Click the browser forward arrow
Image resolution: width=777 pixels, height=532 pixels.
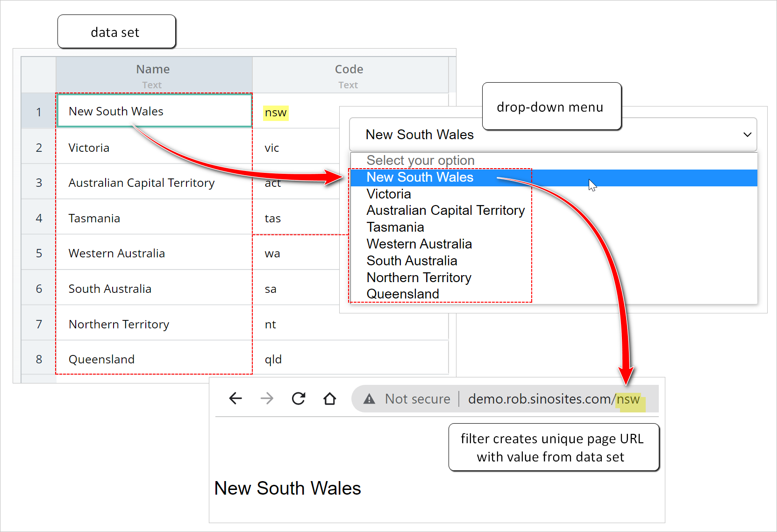(267, 398)
